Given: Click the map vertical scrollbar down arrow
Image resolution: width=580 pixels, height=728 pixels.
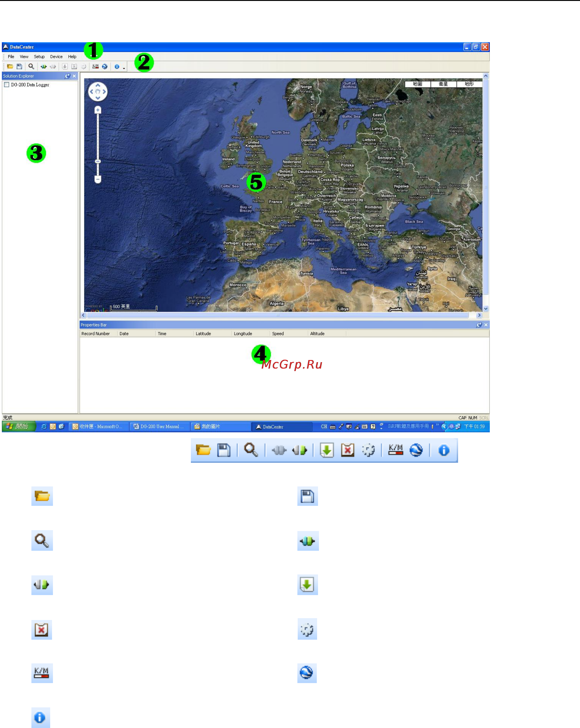Looking at the screenshot, I should click(x=486, y=309).
